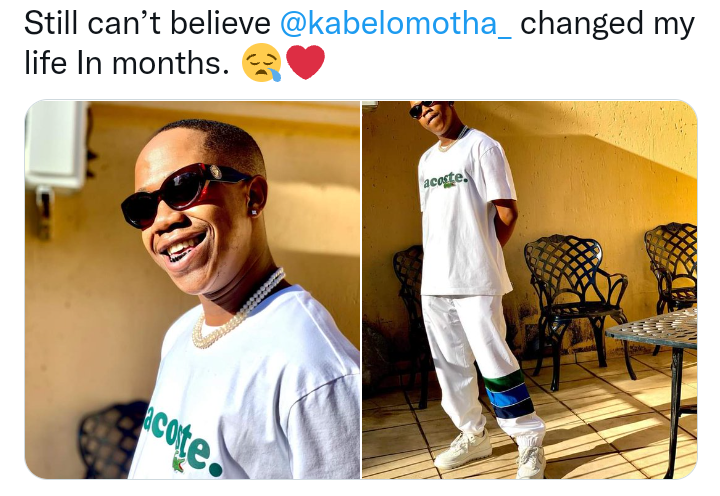This screenshot has height=496, width=720.
Task: Click the white wall-mounted box in left photo
Action: click(x=56, y=147)
